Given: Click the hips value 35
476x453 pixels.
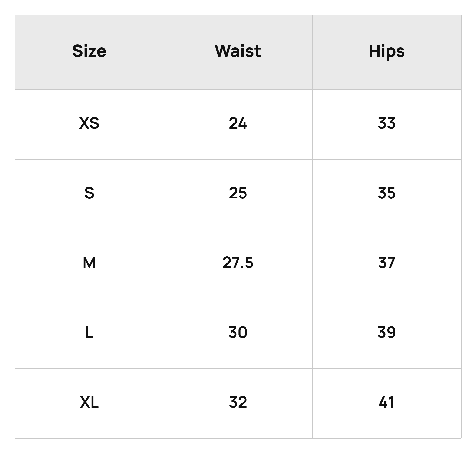Looking at the screenshot, I should click(x=387, y=193).
